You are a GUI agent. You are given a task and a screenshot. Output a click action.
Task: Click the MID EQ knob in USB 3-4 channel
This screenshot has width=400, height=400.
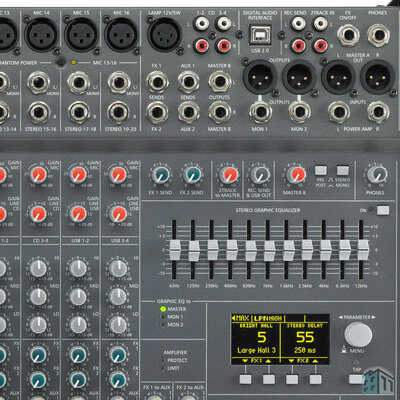(118, 297)
